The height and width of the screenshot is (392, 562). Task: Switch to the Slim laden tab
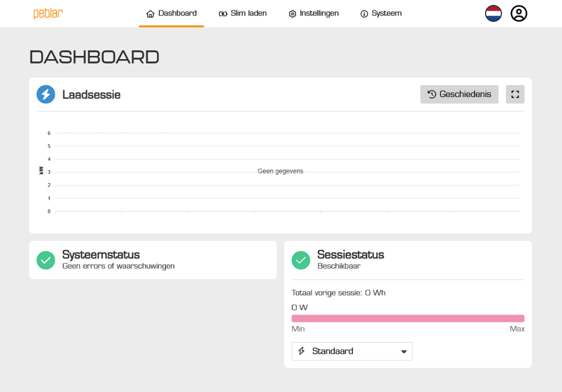pyautogui.click(x=243, y=14)
